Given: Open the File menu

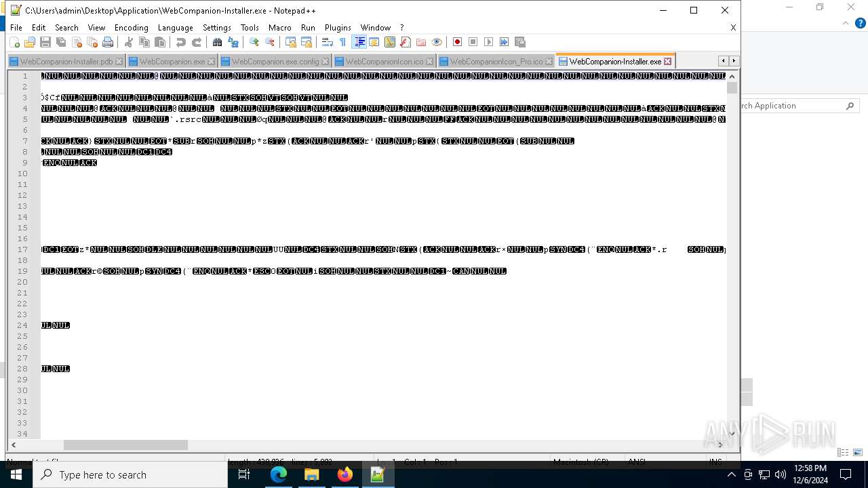Looking at the screenshot, I should click(x=16, y=28).
